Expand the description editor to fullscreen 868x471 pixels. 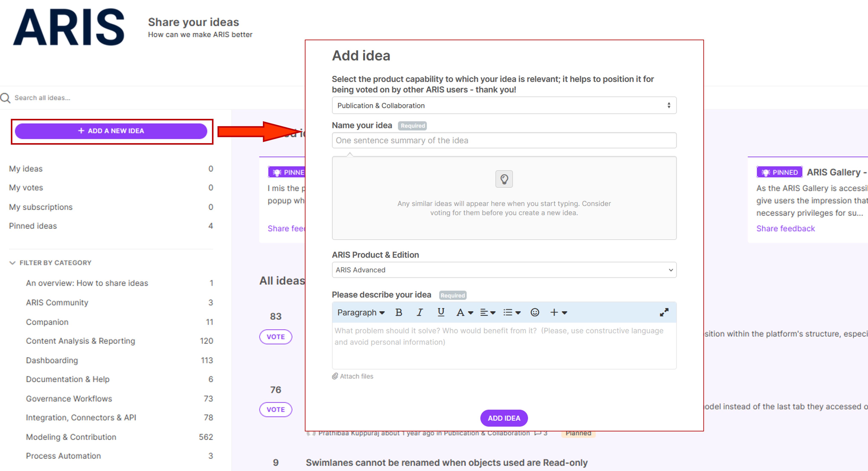664,312
